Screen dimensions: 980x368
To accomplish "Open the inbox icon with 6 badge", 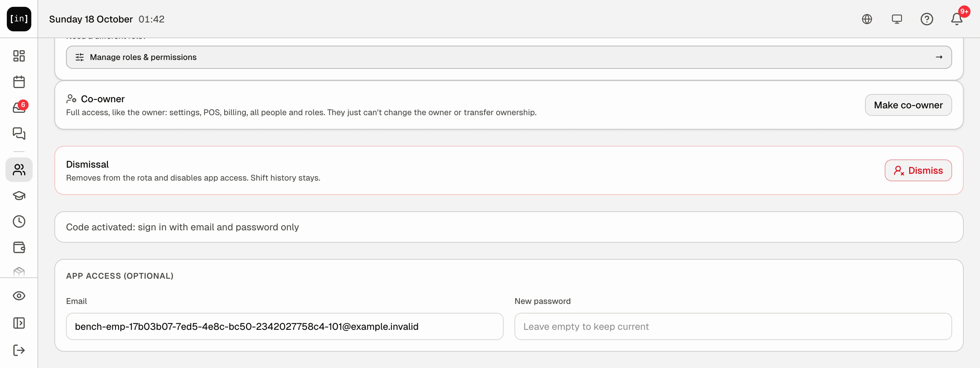I will point(19,107).
